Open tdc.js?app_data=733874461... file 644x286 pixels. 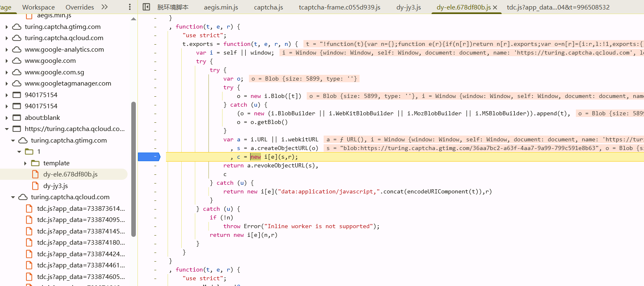click(x=81, y=265)
